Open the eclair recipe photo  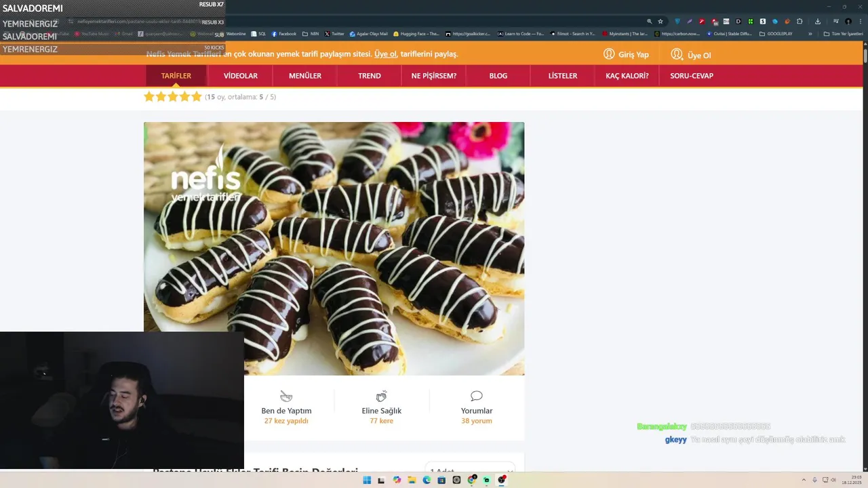tap(334, 249)
